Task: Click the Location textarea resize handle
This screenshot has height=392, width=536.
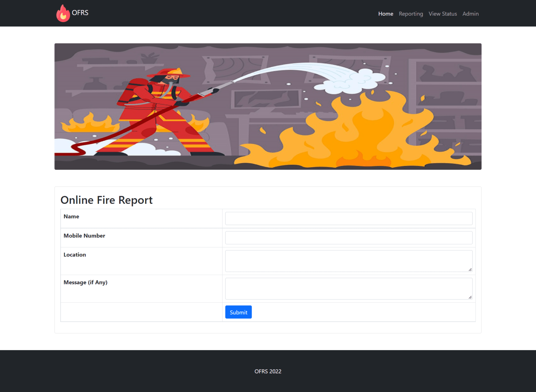Action: tap(469, 270)
